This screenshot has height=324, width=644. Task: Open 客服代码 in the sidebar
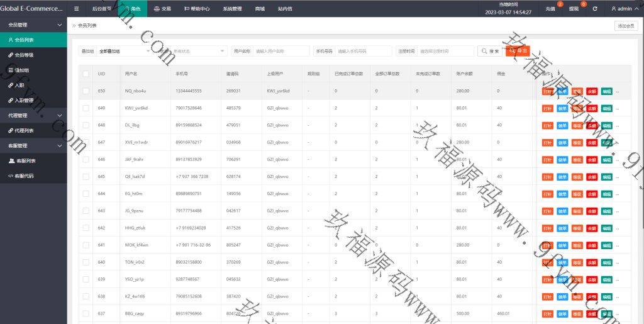[24, 176]
